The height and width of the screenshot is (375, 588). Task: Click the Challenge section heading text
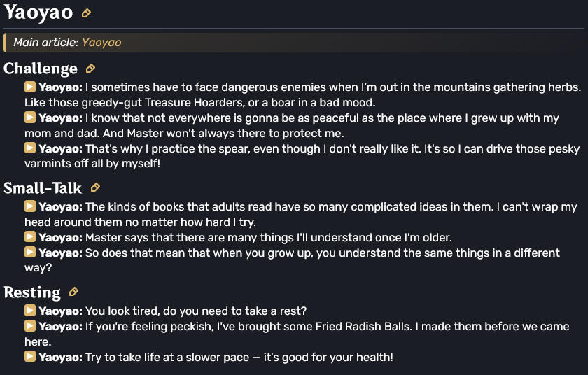point(41,69)
